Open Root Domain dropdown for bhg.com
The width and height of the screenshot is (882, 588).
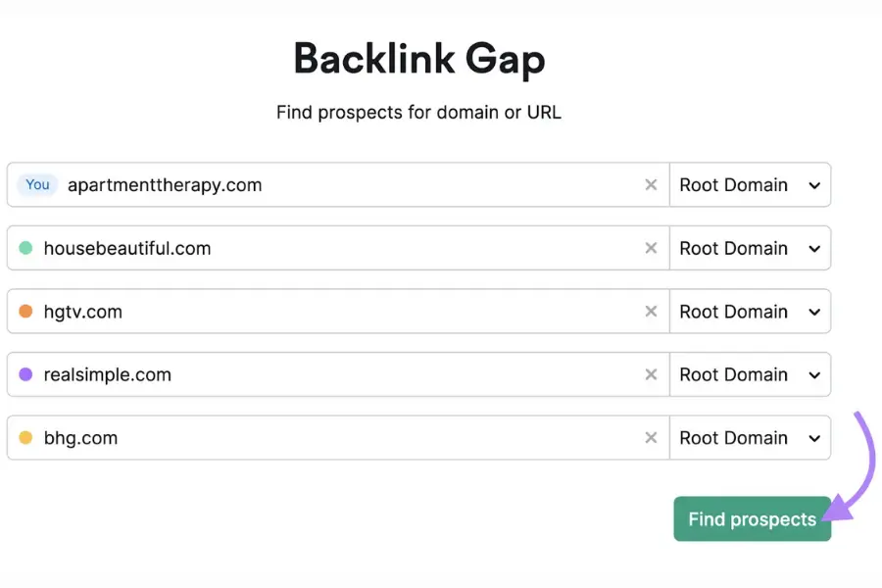pos(750,438)
